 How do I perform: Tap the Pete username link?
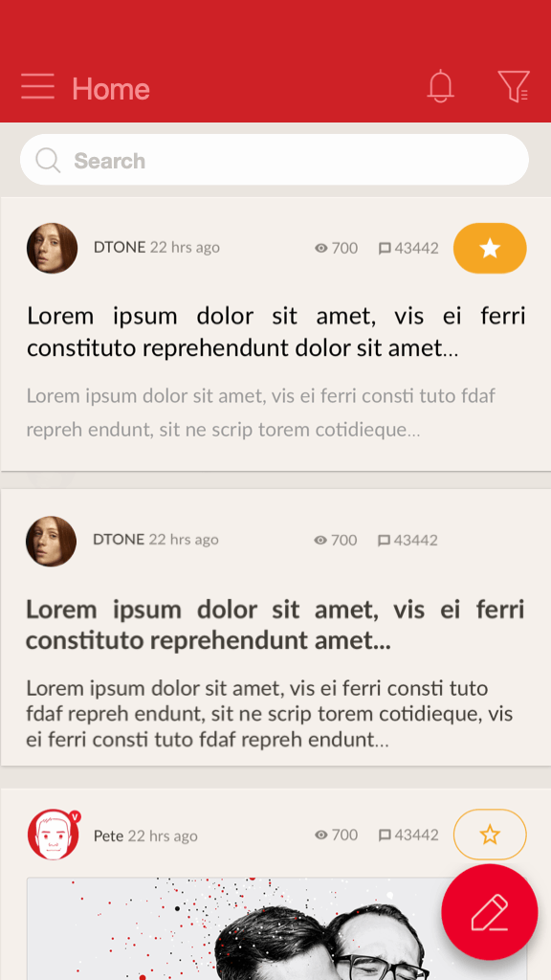tap(109, 835)
